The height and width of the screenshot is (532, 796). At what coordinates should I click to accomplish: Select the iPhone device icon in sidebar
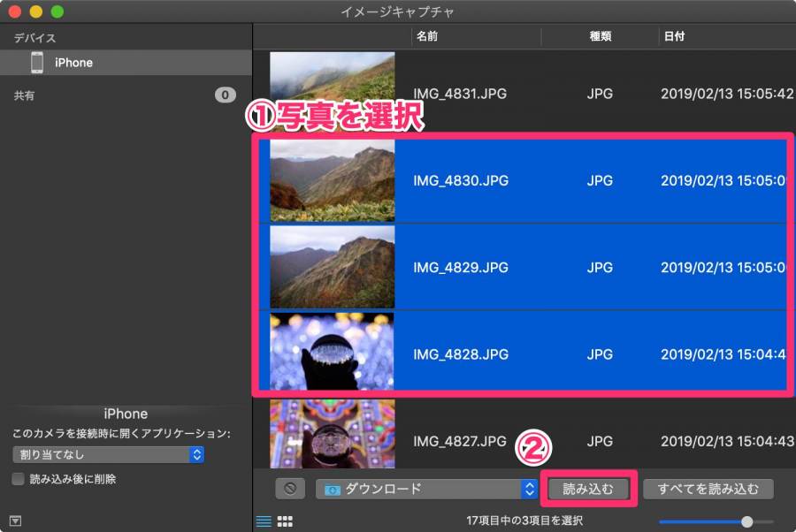[37, 63]
